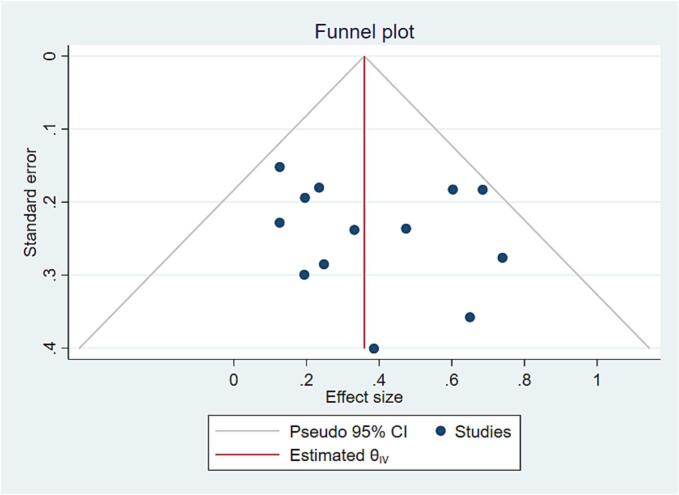Click the x-axis tick label 1
This screenshot has height=495, width=679.
597,380
